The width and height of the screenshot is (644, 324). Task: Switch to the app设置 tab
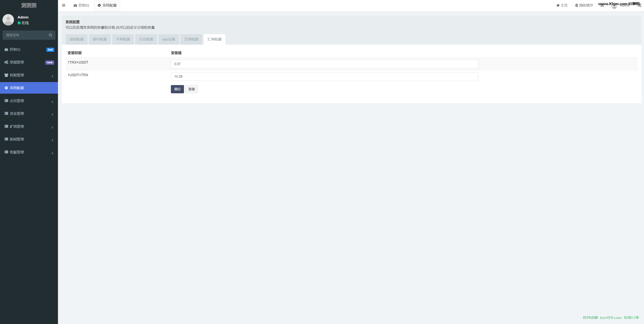pos(169,39)
